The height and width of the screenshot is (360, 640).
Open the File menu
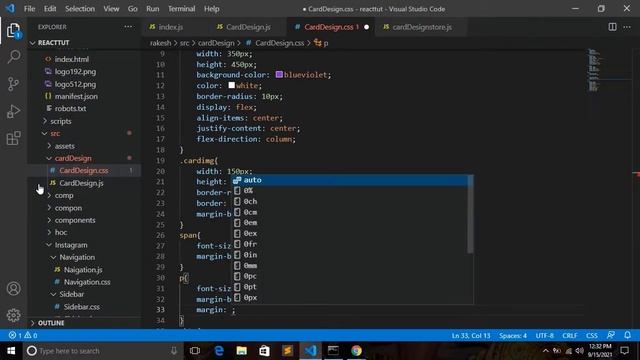click(29, 9)
